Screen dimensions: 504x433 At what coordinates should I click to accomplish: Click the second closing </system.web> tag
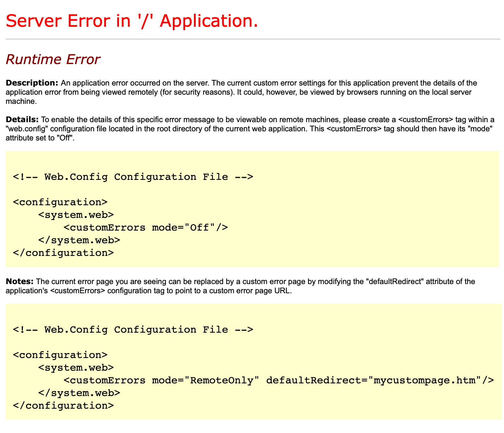point(79,393)
